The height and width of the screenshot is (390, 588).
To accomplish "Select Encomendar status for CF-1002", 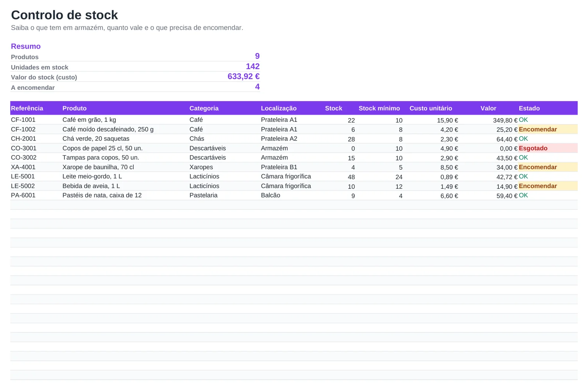I will coord(548,130).
